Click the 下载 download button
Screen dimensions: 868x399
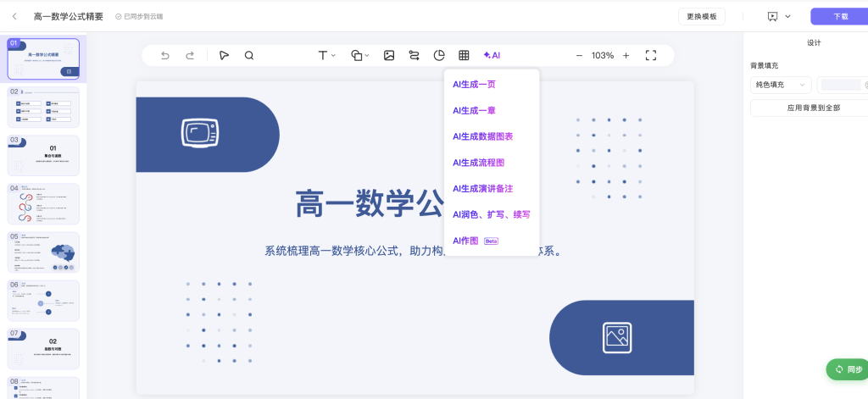839,16
